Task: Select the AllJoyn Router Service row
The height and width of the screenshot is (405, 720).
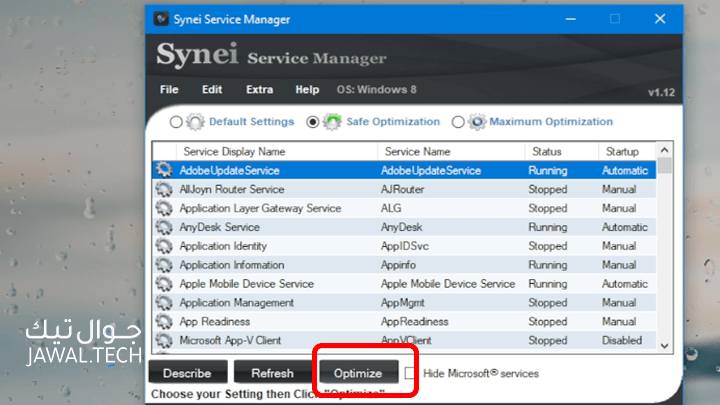Action: (x=404, y=189)
